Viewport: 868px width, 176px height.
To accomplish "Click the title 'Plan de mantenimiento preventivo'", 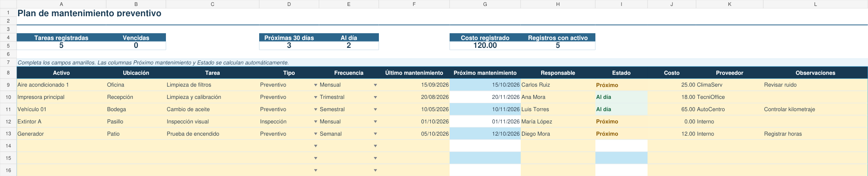I will (89, 13).
